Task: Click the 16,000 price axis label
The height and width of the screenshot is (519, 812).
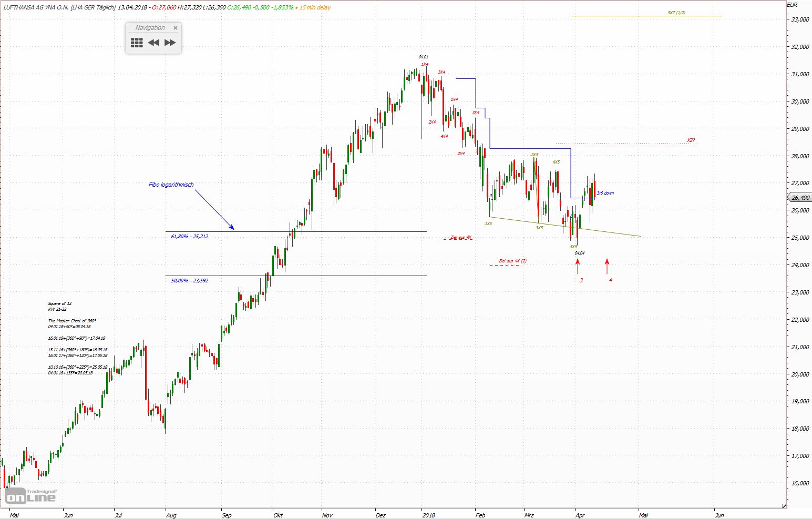Action: tap(800, 483)
